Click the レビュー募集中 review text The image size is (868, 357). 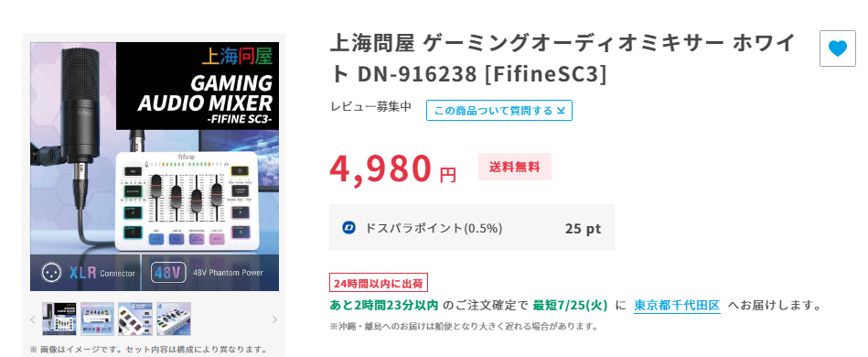click(371, 107)
